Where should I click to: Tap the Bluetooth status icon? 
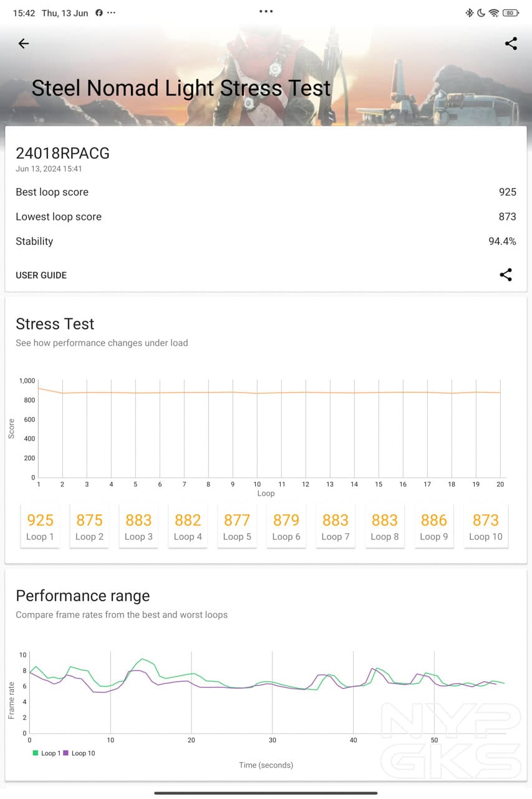[470, 13]
